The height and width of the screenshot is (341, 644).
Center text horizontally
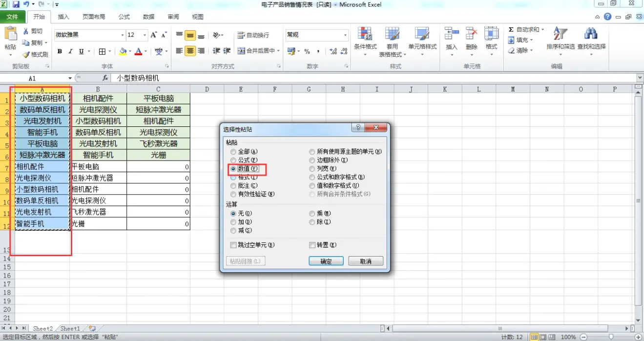(190, 51)
